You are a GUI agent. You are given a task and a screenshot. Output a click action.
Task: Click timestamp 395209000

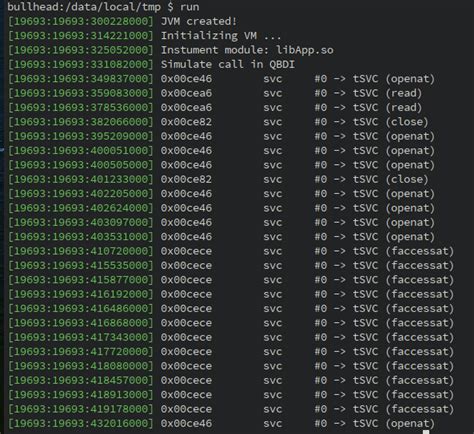[x=119, y=136]
